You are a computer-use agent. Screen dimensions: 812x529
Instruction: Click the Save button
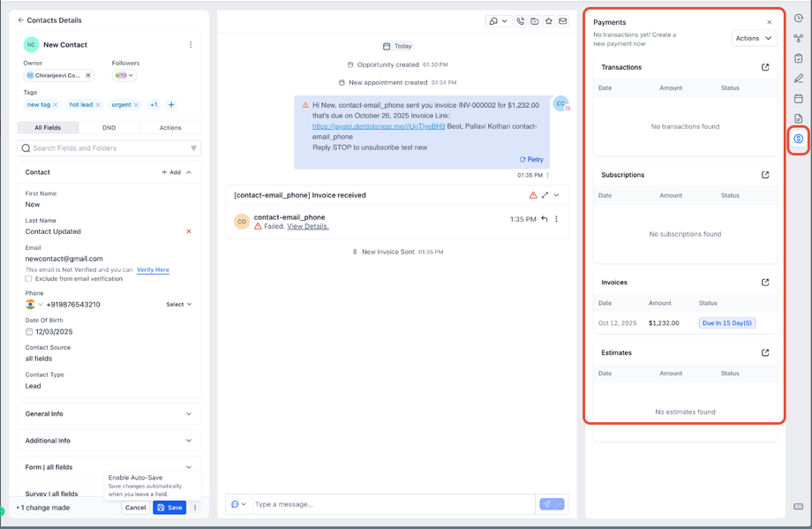[x=169, y=508]
